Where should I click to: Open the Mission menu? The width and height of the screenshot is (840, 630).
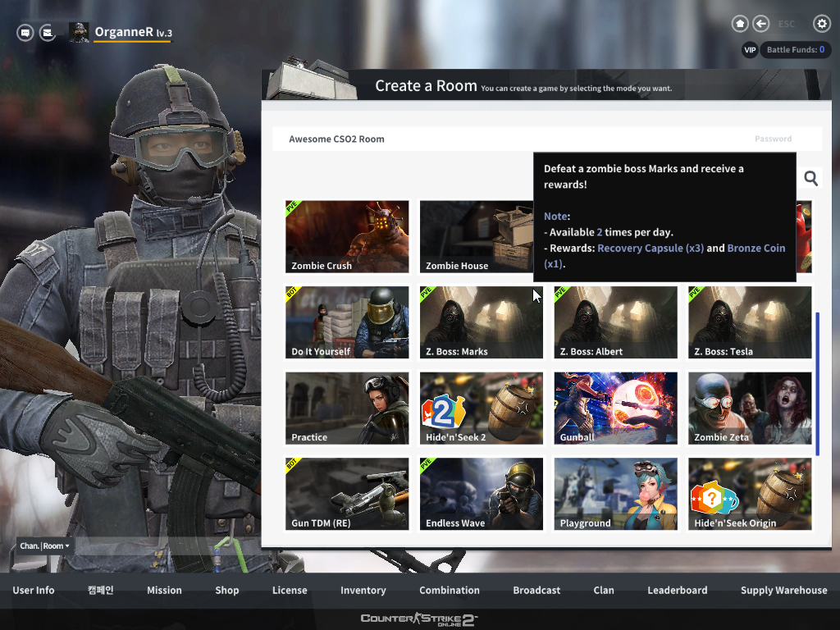point(164,591)
